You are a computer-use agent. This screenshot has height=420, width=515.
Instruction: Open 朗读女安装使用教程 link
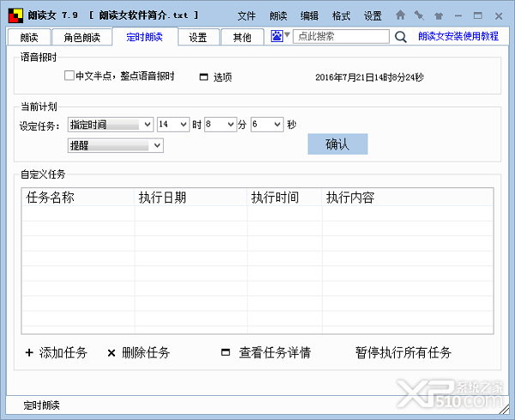(458, 36)
